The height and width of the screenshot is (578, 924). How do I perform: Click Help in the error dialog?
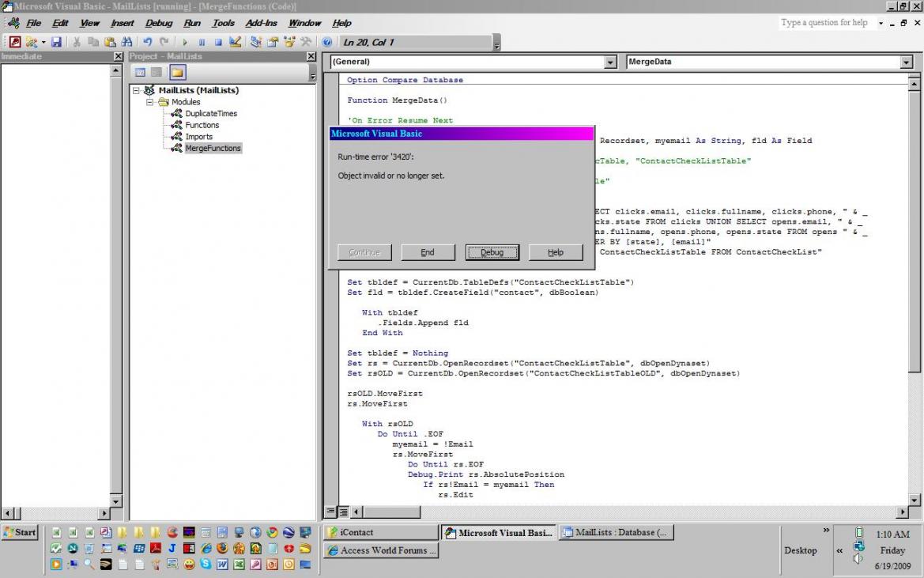click(556, 252)
